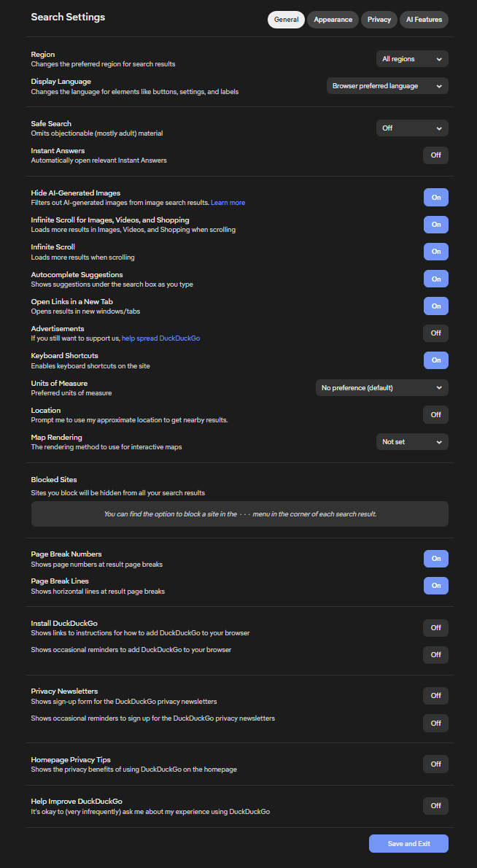Enable the Location prompt toggle
477x868 pixels.
[435, 415]
